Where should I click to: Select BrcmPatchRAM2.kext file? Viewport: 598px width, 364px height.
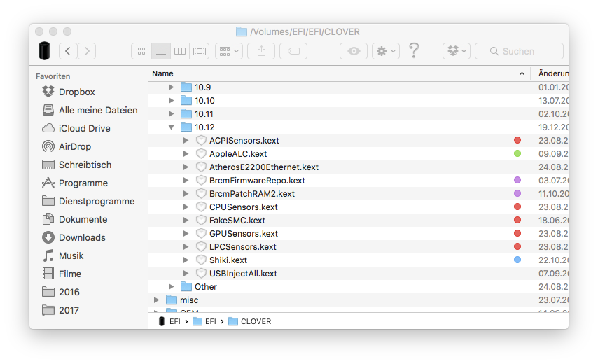click(x=251, y=194)
